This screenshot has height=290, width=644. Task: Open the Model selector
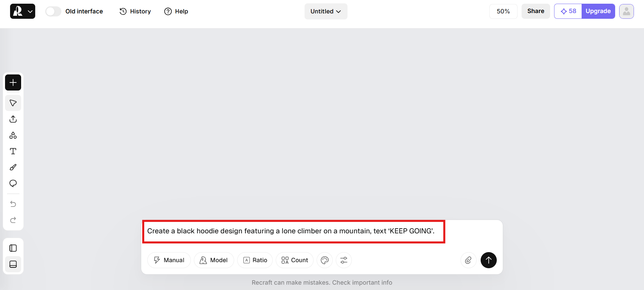pyautogui.click(x=214, y=260)
